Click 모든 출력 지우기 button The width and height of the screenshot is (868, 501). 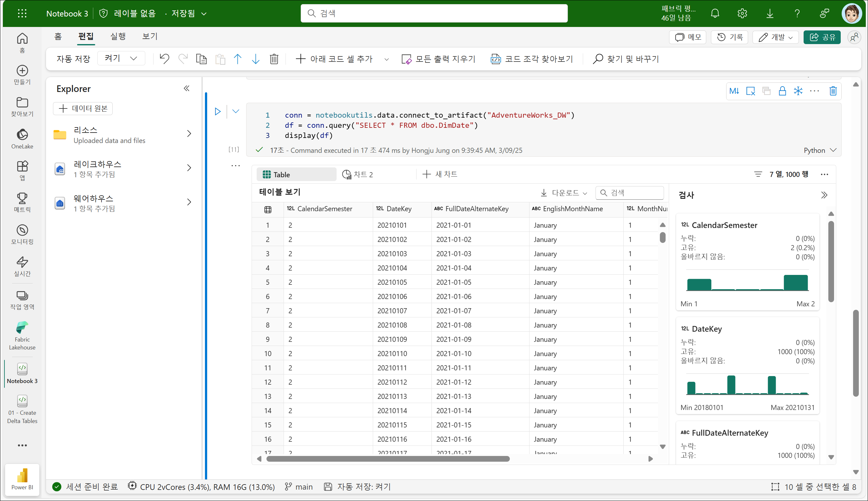(x=438, y=59)
